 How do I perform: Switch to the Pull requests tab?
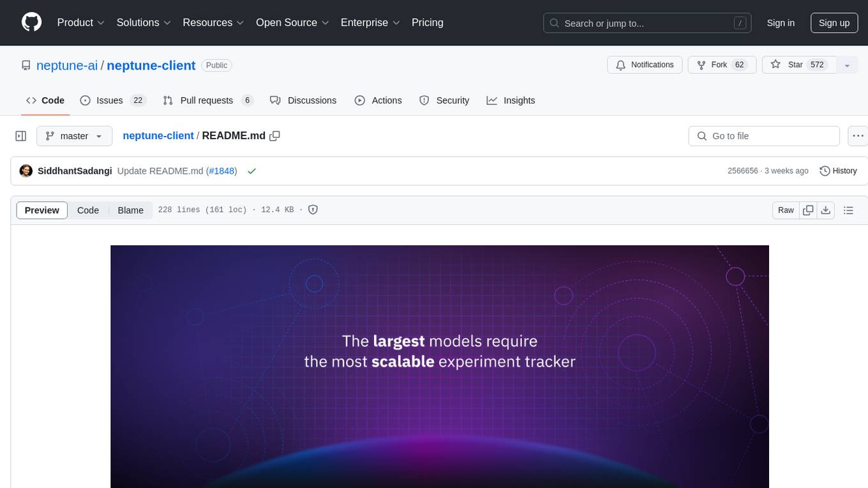(208, 100)
